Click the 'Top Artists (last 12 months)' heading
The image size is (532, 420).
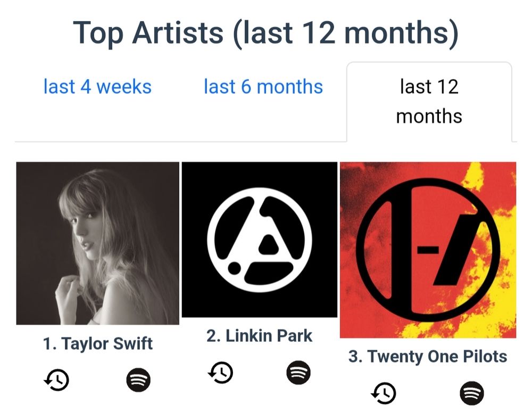coord(265,32)
